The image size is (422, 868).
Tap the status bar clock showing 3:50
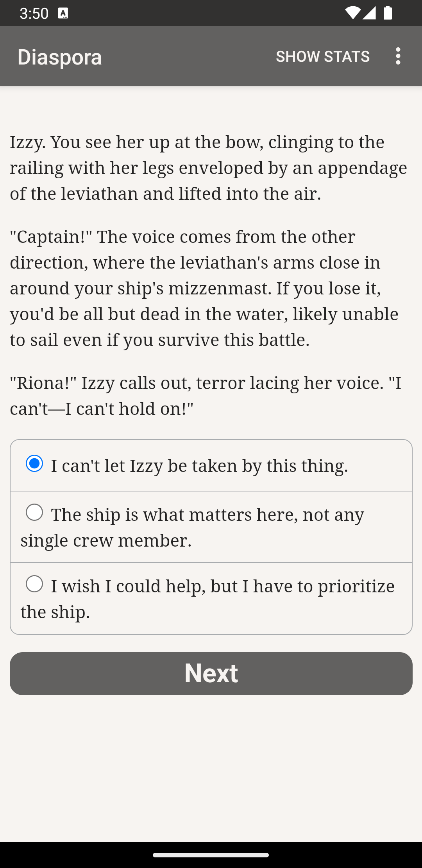[34, 14]
